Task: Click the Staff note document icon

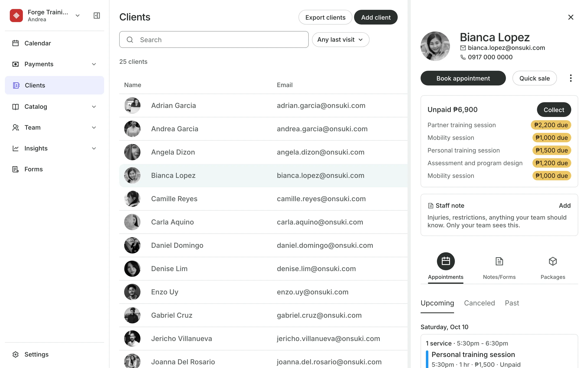Action: pos(431,206)
